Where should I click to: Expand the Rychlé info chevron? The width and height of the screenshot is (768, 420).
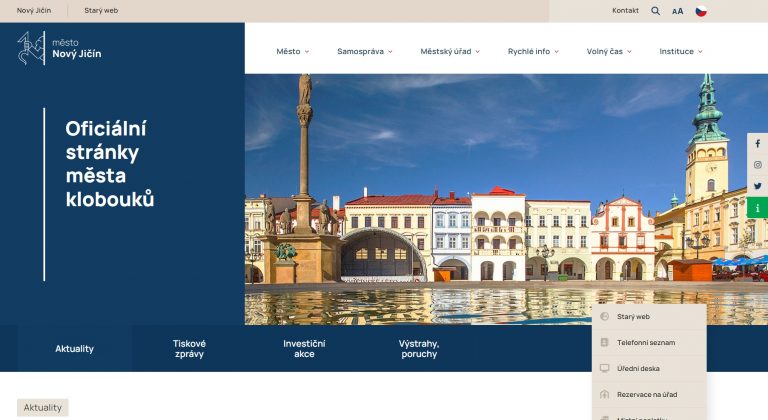coord(556,51)
